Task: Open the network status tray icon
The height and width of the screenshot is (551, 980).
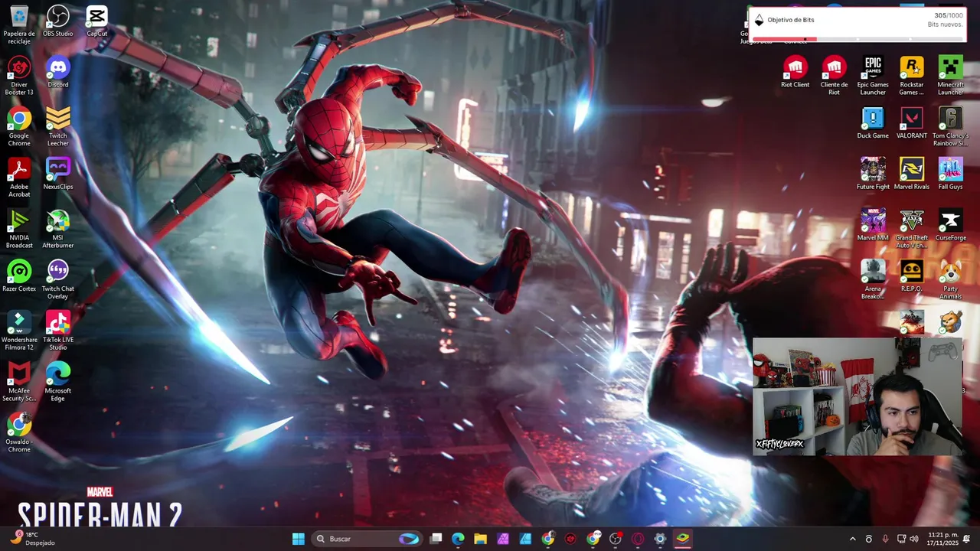Action: [x=901, y=539]
